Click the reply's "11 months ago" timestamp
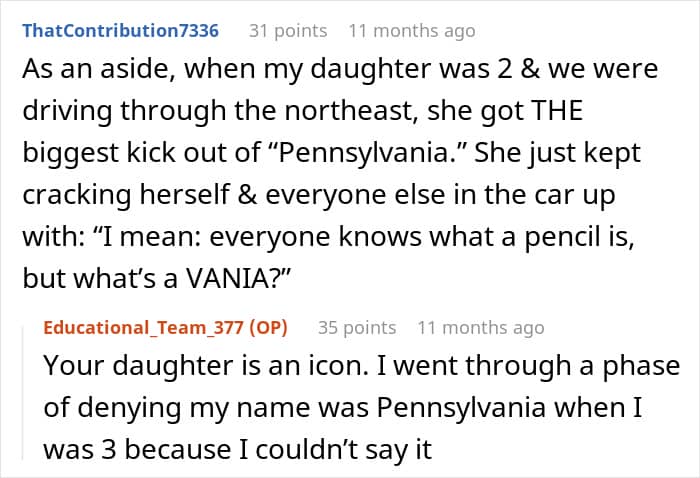 pos(480,328)
